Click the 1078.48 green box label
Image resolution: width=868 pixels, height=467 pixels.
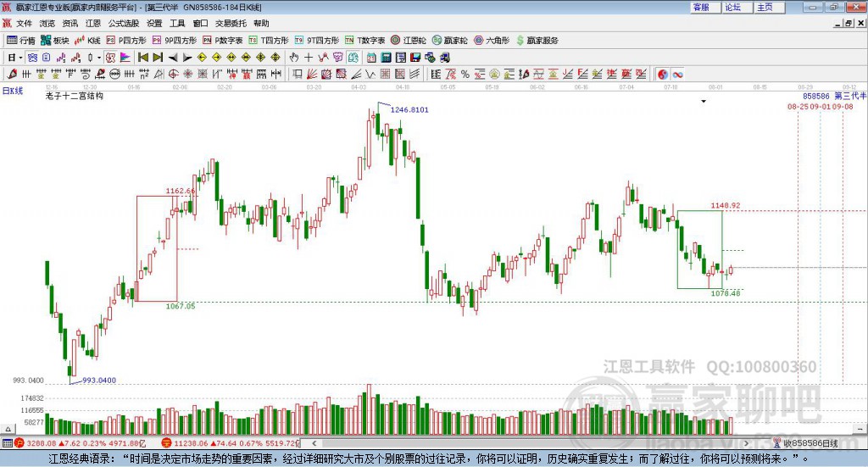(x=726, y=293)
